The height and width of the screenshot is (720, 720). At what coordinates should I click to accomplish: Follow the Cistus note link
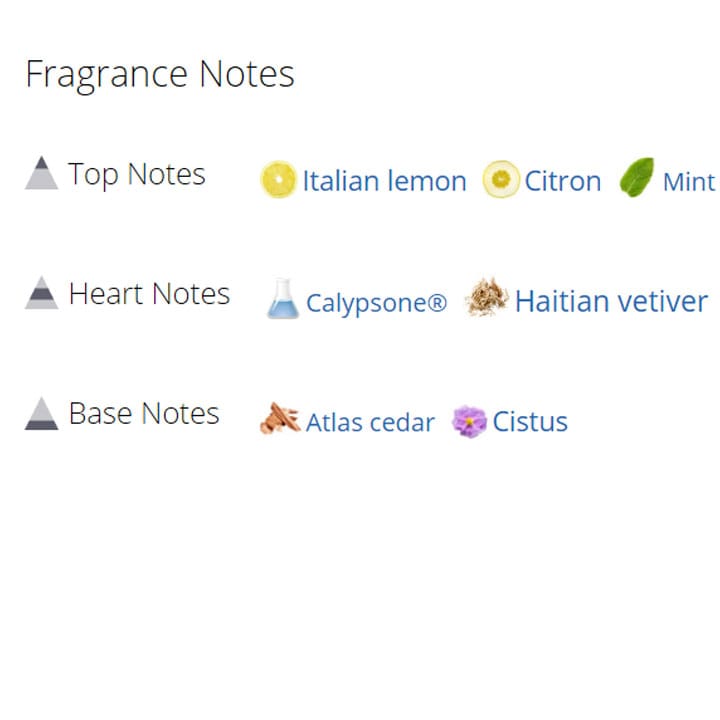530,422
